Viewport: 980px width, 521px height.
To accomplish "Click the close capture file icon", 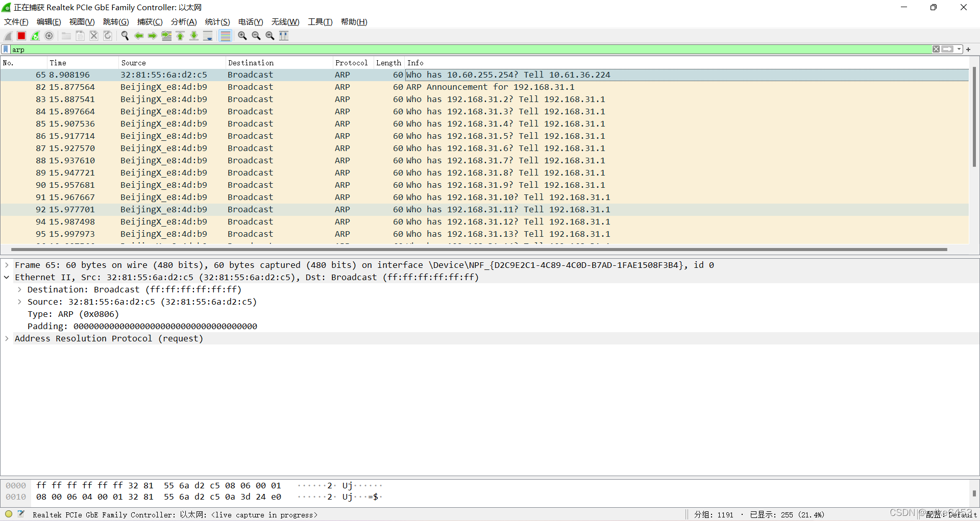I will [x=94, y=36].
